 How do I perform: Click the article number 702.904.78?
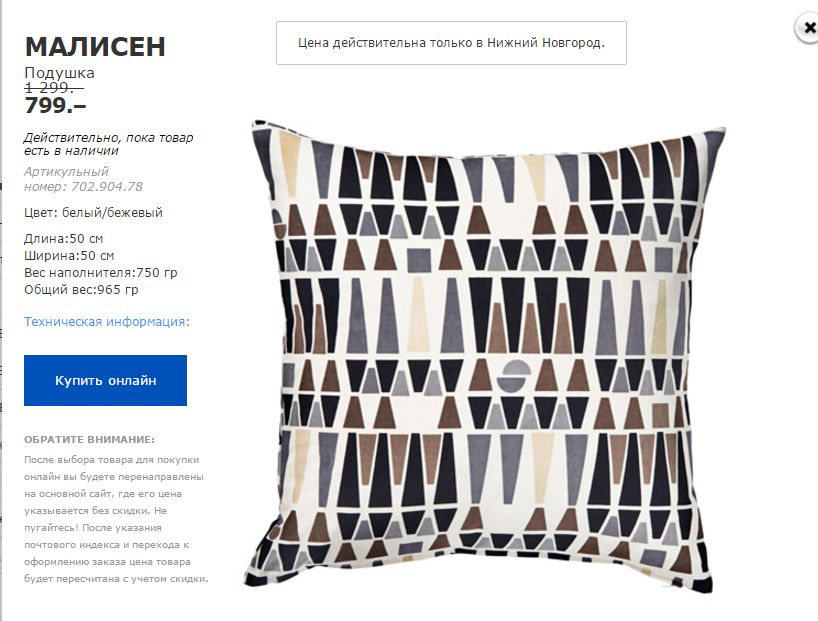point(107,187)
